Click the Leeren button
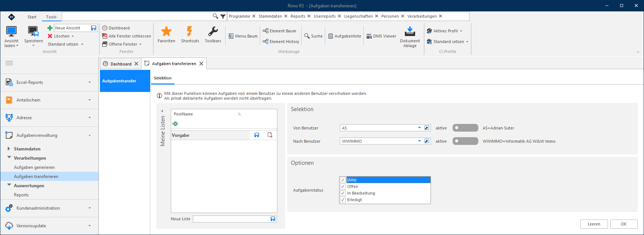644x235 pixels. pos(594,224)
